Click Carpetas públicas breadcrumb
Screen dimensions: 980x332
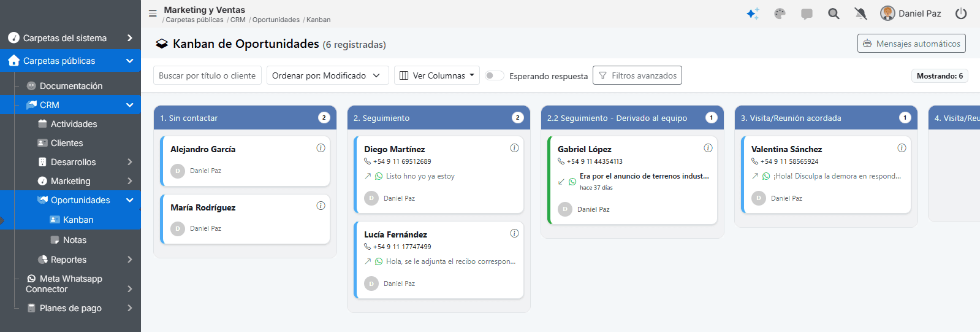pyautogui.click(x=194, y=20)
